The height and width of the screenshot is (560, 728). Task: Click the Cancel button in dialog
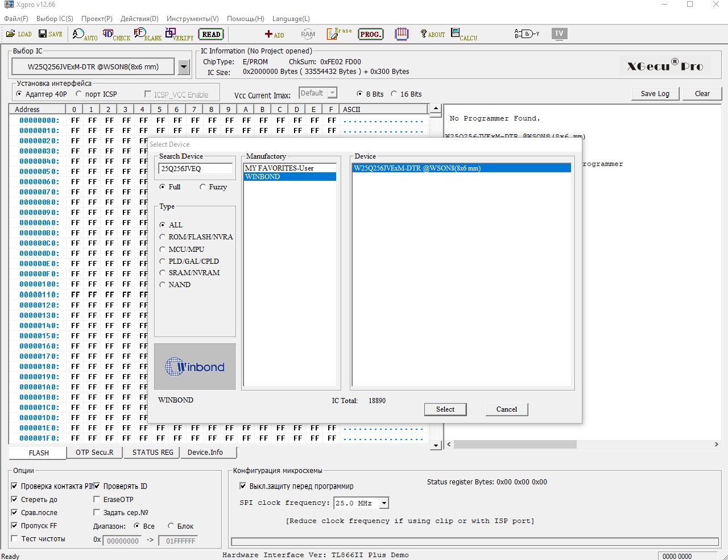pos(506,409)
